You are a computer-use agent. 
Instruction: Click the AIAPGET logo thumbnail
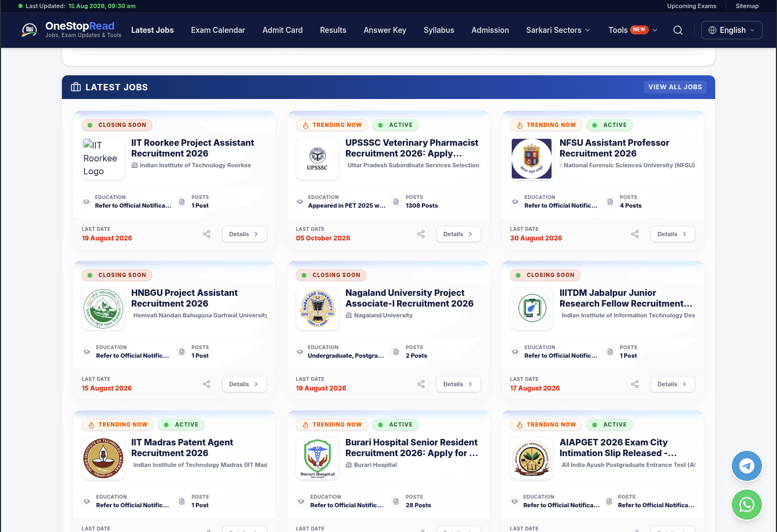532,458
